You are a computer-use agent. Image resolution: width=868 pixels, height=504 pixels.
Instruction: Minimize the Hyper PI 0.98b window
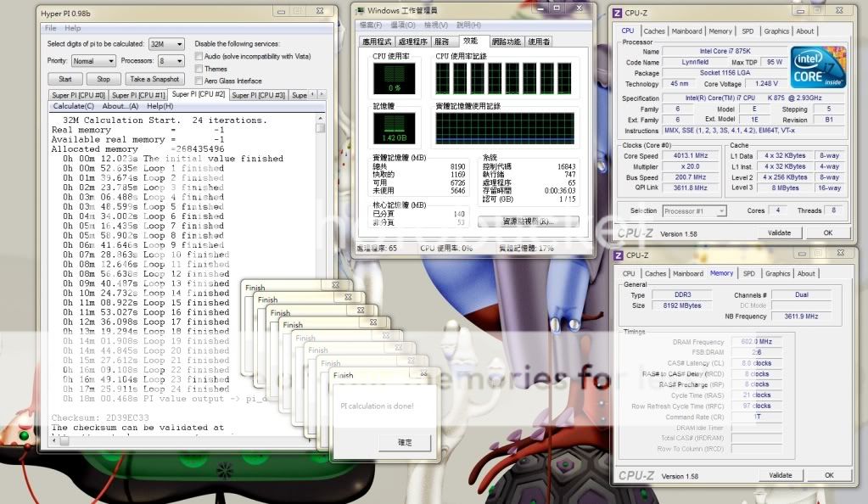pos(281,11)
